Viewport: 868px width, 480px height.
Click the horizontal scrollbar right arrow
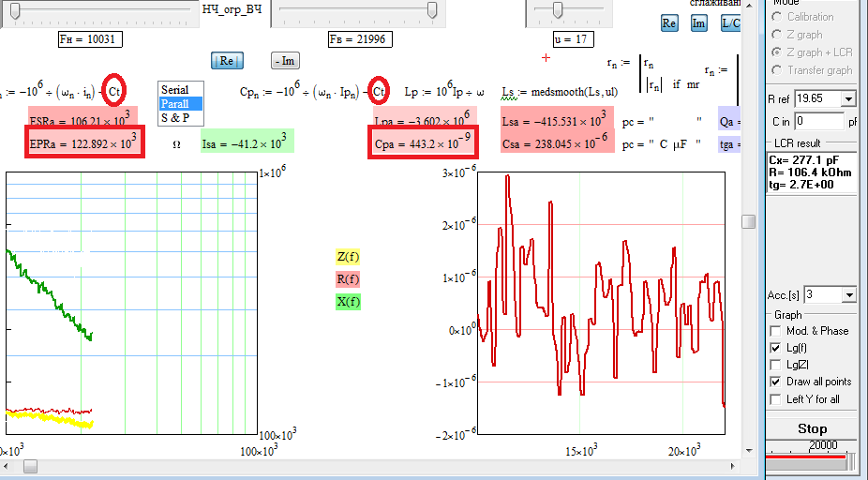pyautogui.click(x=733, y=467)
